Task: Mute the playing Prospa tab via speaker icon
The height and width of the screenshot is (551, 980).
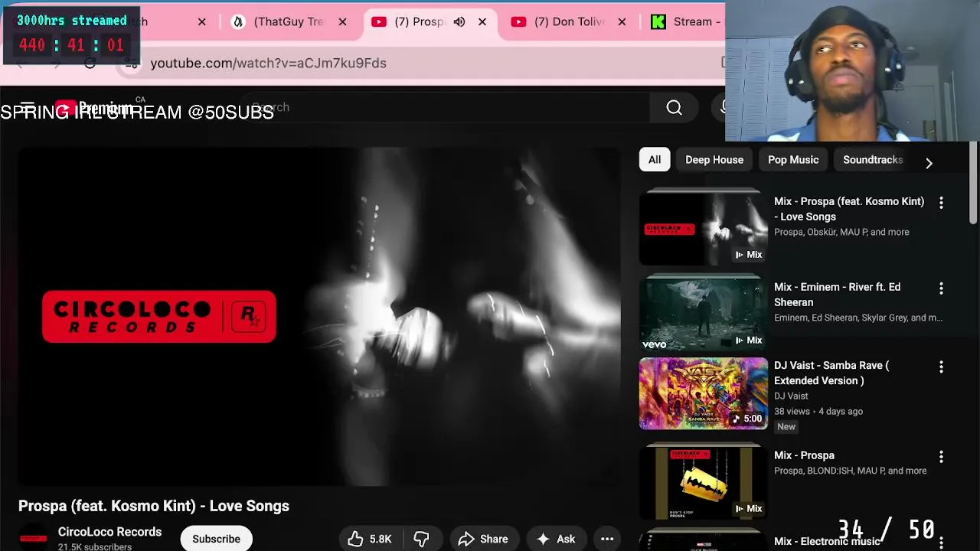Action: [x=459, y=21]
